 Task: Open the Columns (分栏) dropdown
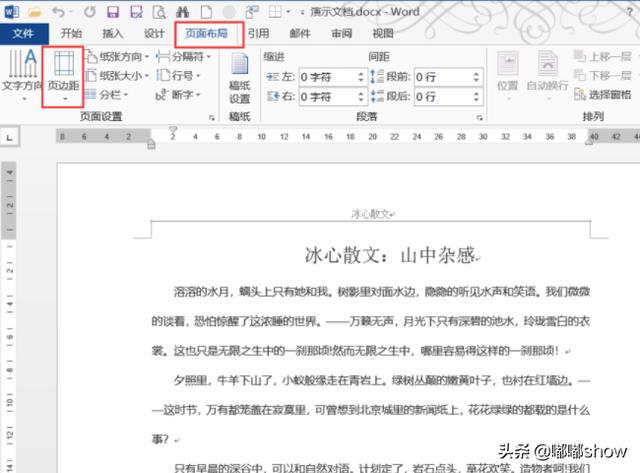[107, 95]
